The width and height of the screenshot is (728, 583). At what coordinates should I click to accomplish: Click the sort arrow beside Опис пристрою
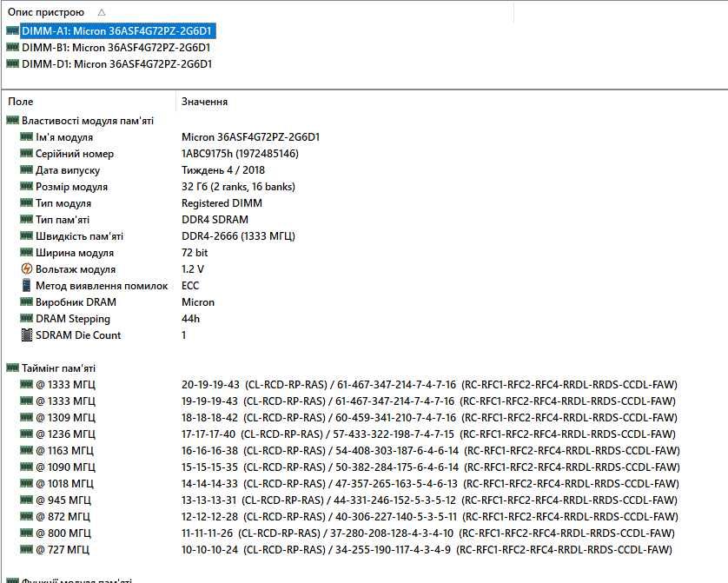click(x=102, y=12)
